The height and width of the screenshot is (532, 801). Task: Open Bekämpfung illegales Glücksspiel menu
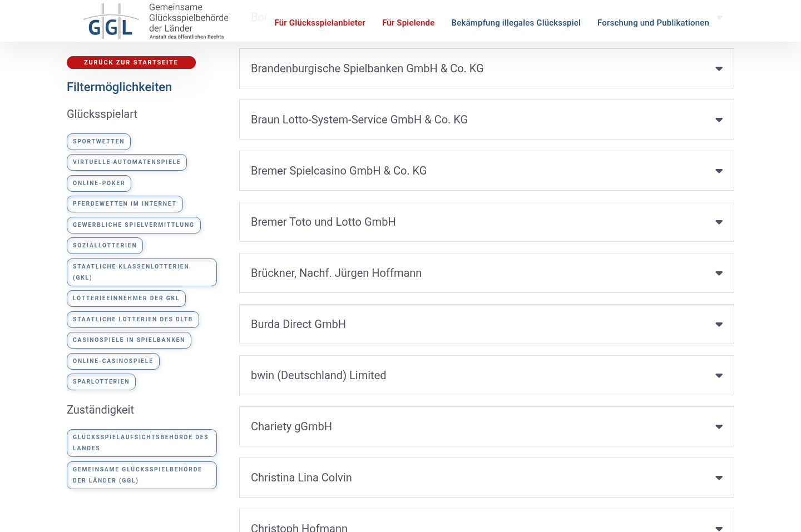(516, 23)
